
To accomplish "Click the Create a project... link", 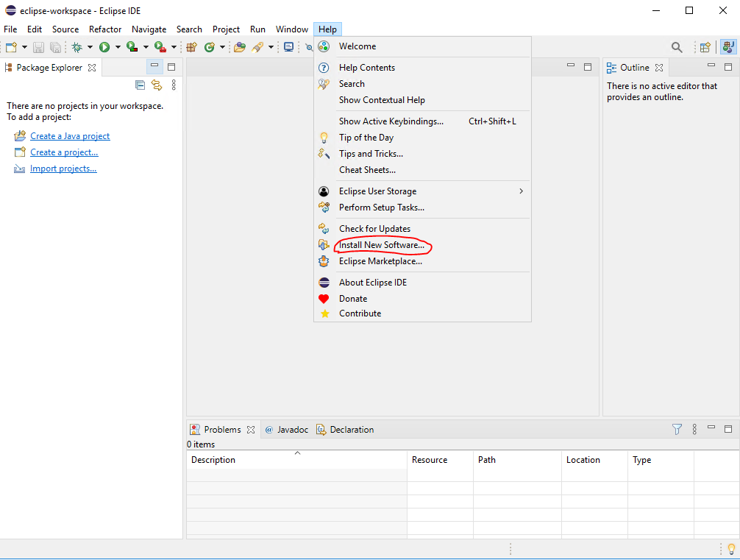I will pos(64,152).
